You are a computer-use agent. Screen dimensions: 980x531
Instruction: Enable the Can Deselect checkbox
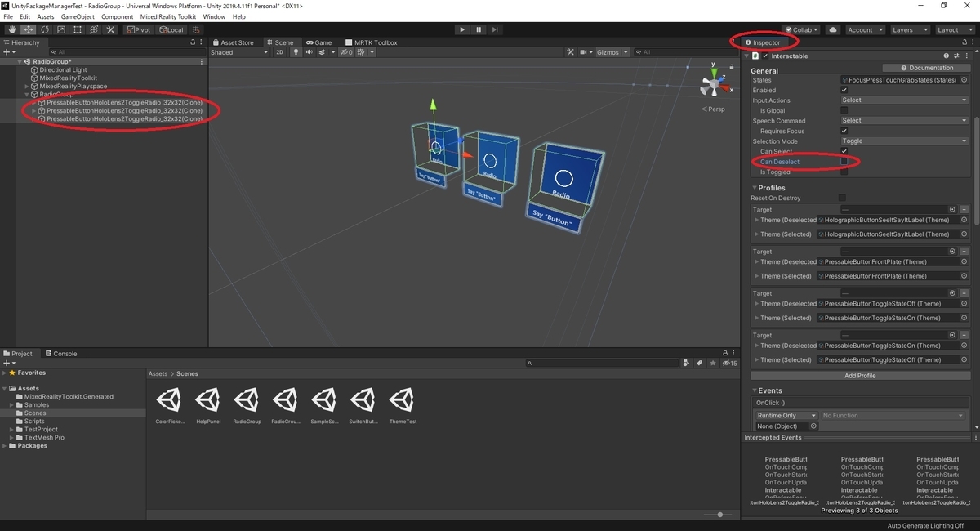pyautogui.click(x=844, y=162)
